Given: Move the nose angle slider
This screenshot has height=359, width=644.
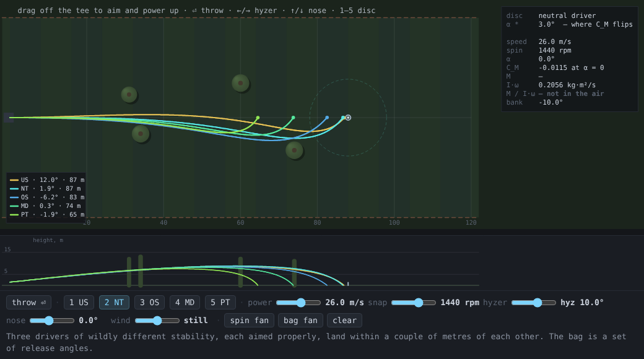Looking at the screenshot, I should coord(52,321).
